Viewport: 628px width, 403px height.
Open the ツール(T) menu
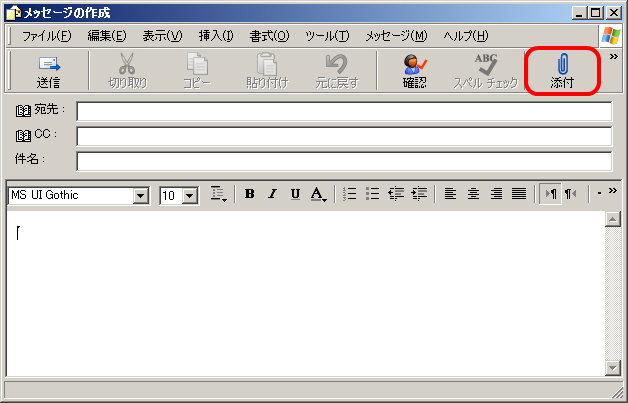327,36
